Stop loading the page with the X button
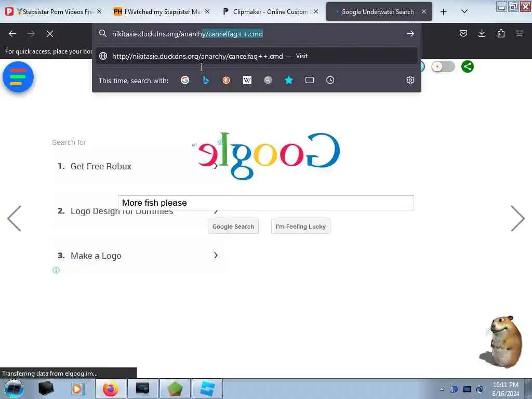This screenshot has height=399, width=532. (x=50, y=34)
